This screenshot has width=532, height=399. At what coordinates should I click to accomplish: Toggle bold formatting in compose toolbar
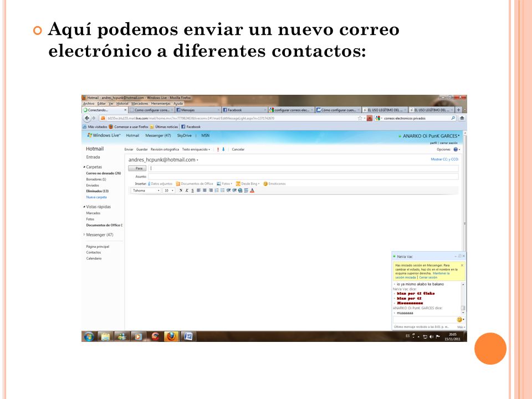click(181, 191)
